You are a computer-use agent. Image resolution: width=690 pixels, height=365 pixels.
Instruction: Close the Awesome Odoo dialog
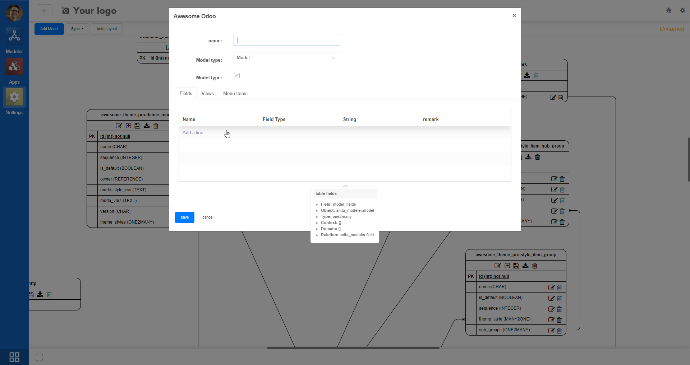[514, 15]
